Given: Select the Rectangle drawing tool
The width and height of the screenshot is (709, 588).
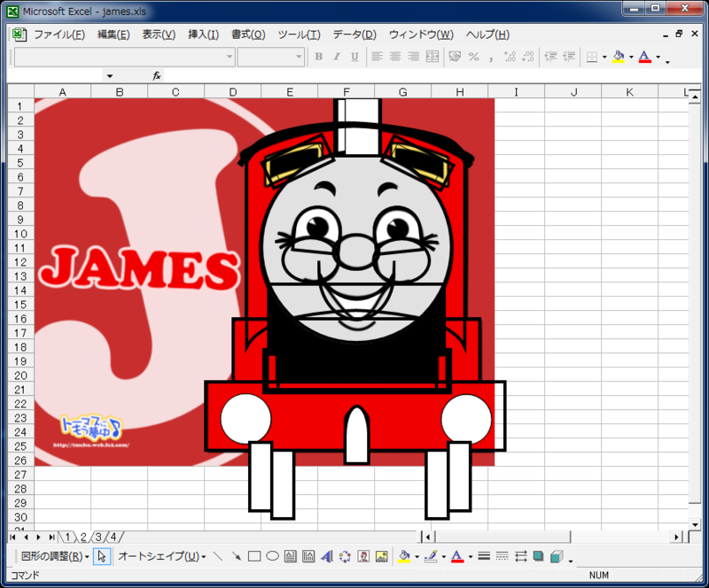Looking at the screenshot, I should point(254,556).
